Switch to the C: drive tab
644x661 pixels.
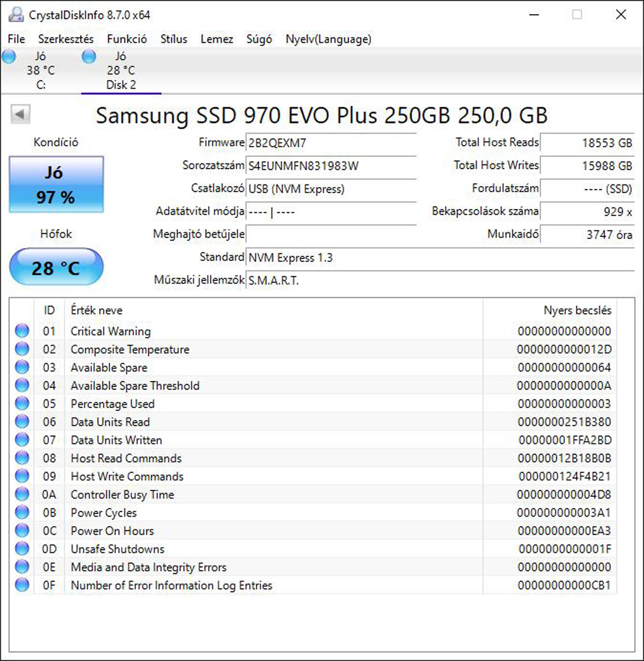pyautogui.click(x=41, y=70)
